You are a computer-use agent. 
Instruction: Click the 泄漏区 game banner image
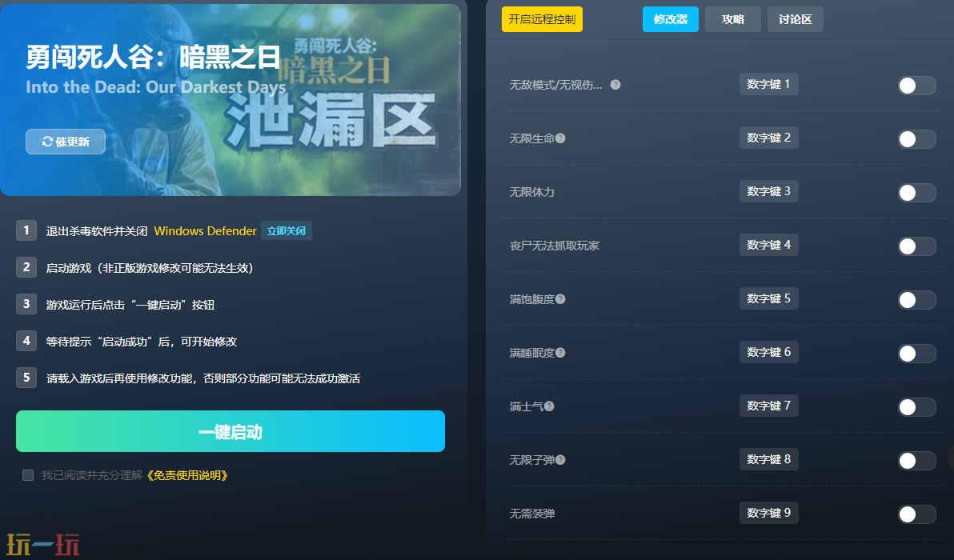tap(230, 100)
